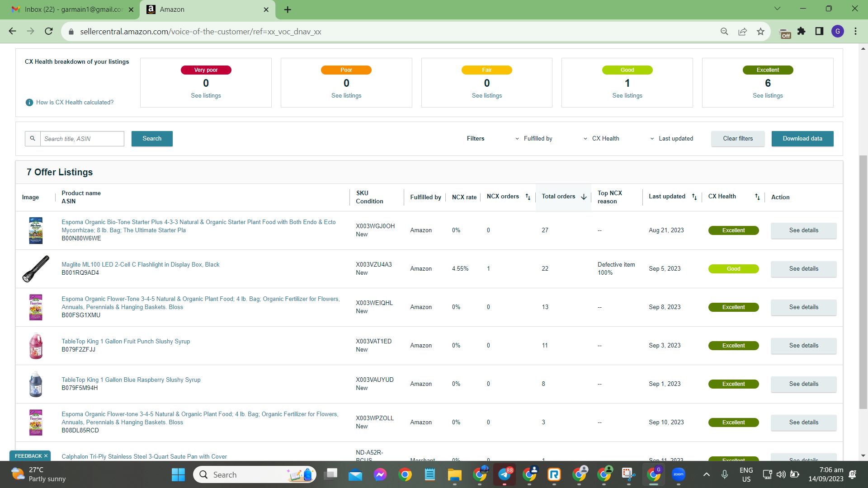Click the Good CX Health badge on Maglite row
The image size is (868, 488).
click(x=733, y=269)
